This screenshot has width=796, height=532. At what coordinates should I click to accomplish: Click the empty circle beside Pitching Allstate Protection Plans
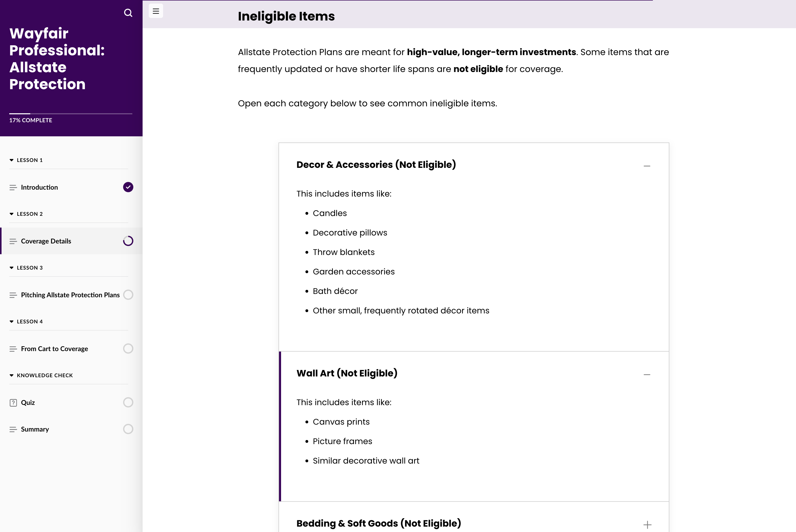[x=128, y=294]
